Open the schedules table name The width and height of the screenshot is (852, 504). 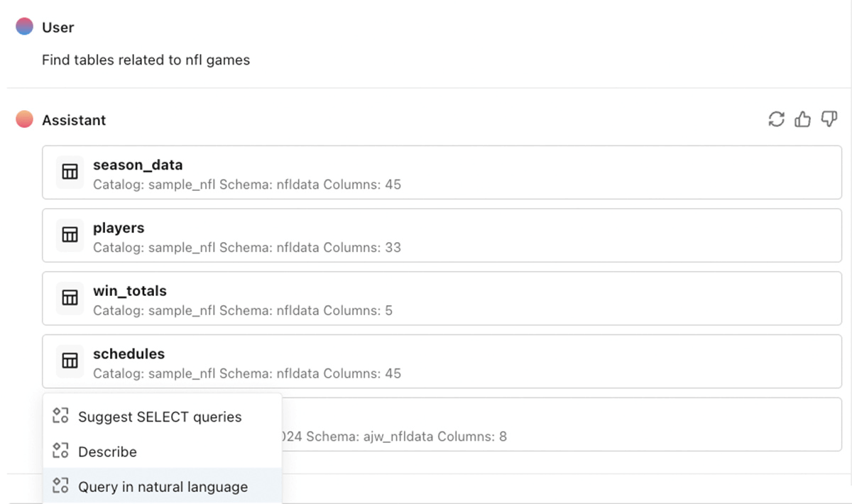point(129,354)
